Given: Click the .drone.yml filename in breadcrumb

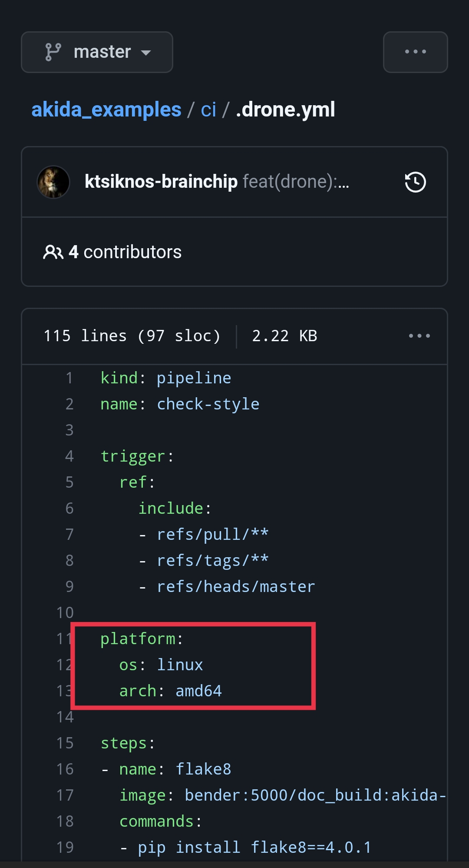Looking at the screenshot, I should pos(285,110).
